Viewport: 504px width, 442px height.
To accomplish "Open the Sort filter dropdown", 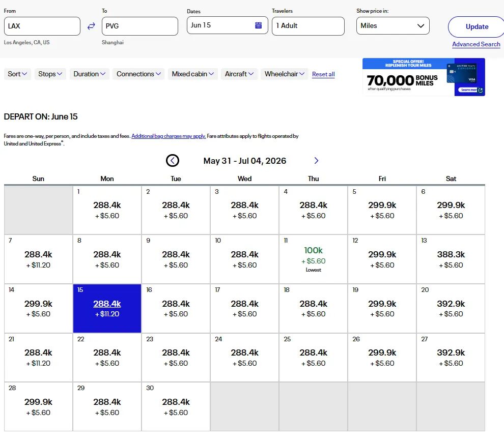I will point(18,74).
